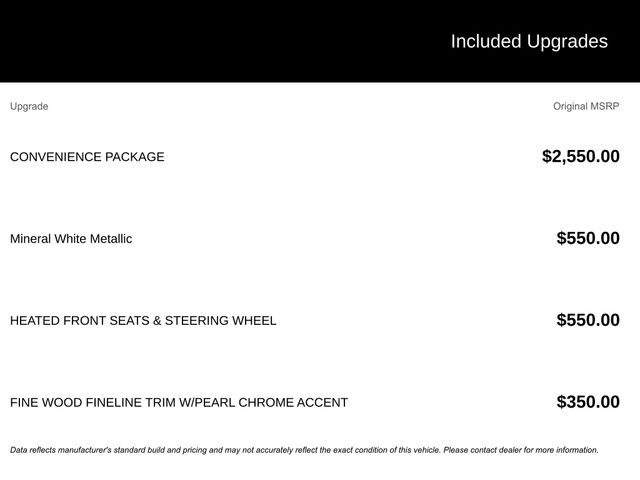Click the empty left area of black banner
Viewport: 640px width, 480px height.
[150, 41]
